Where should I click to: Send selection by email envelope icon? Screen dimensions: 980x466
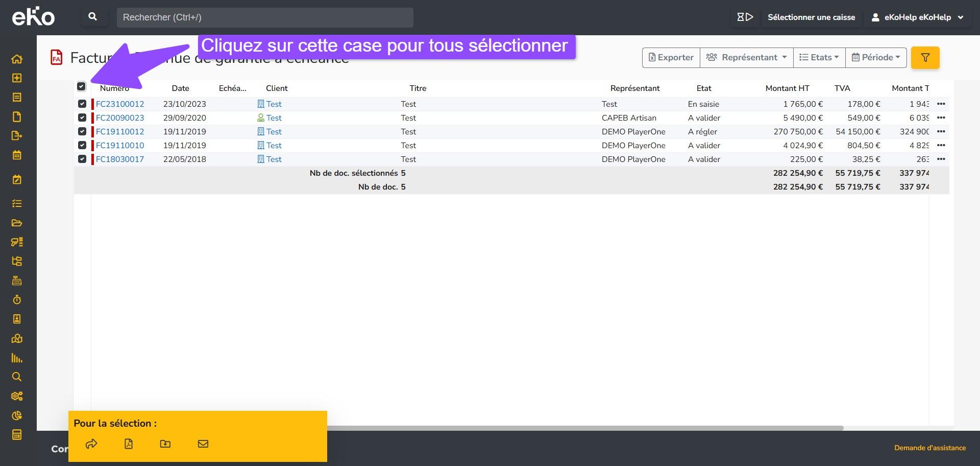203,444
